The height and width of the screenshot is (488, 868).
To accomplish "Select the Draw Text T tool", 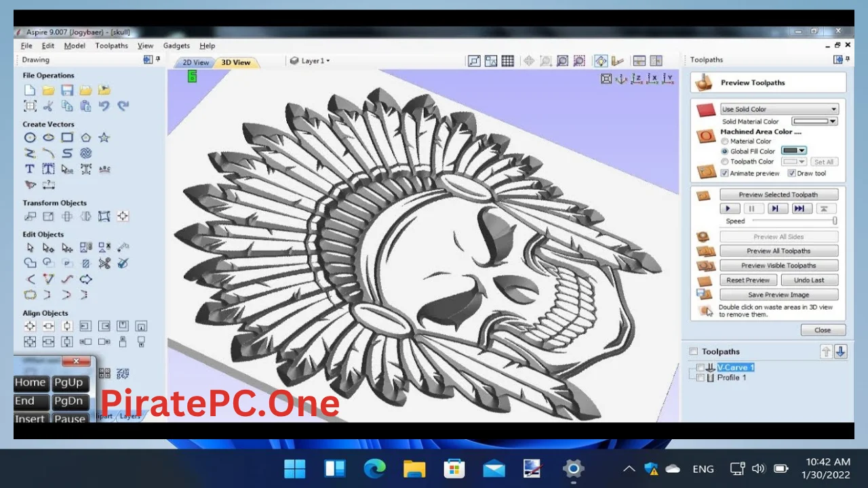I will point(30,169).
